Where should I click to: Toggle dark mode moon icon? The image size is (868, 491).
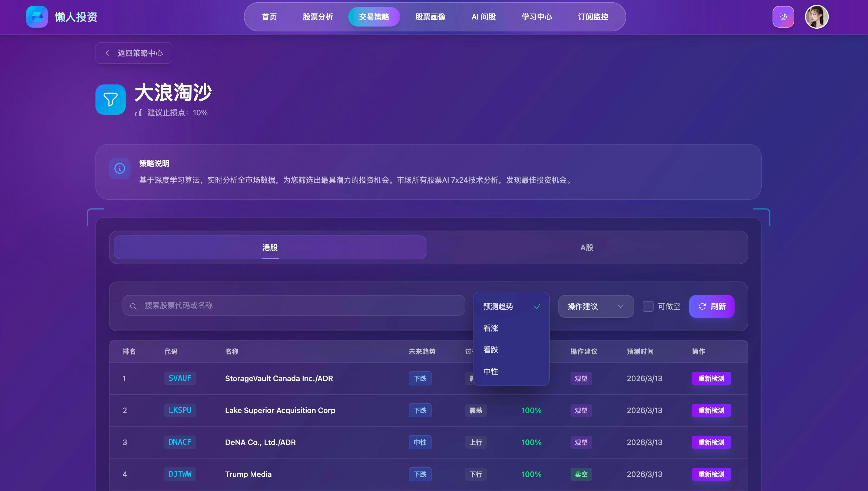(783, 17)
